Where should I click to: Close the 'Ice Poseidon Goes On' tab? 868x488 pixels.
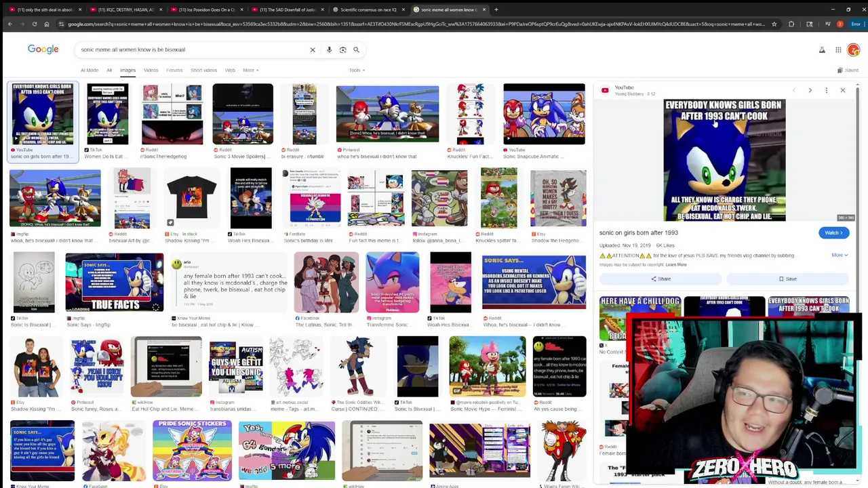click(242, 9)
